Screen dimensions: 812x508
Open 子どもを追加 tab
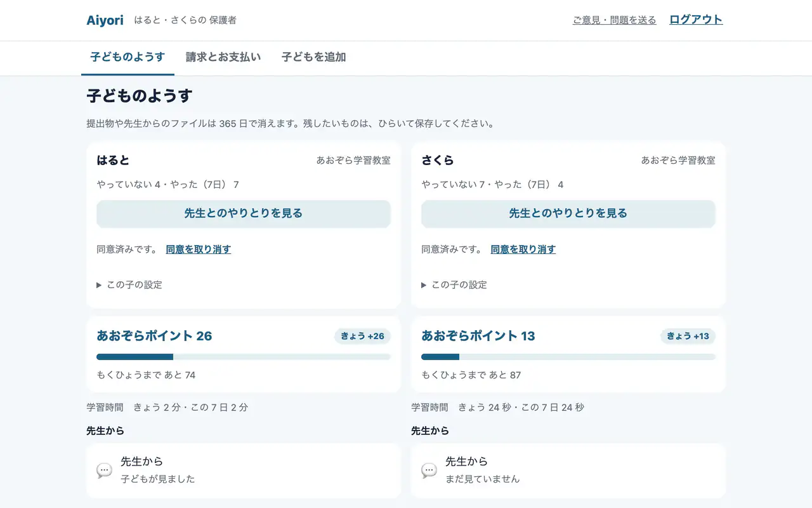click(313, 57)
